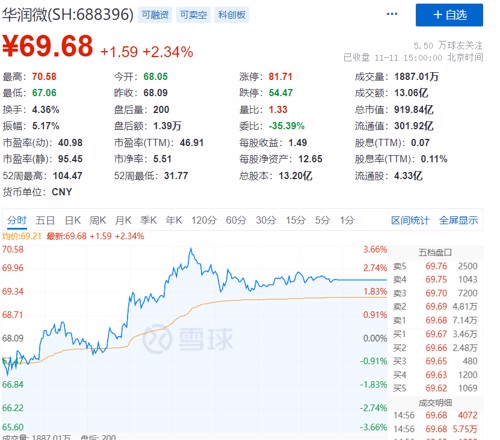Switch to the 年K chart tab
Screen dimensions: 500x440
[x=174, y=220]
